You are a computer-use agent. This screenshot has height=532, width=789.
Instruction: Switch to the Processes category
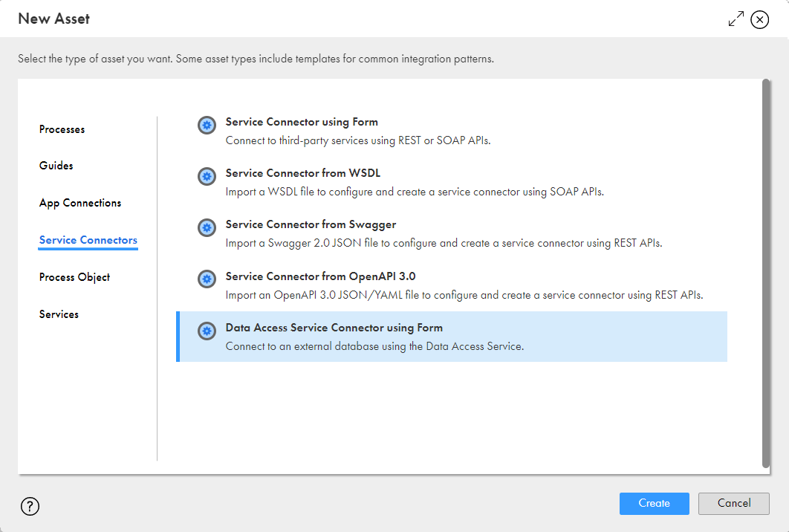62,129
